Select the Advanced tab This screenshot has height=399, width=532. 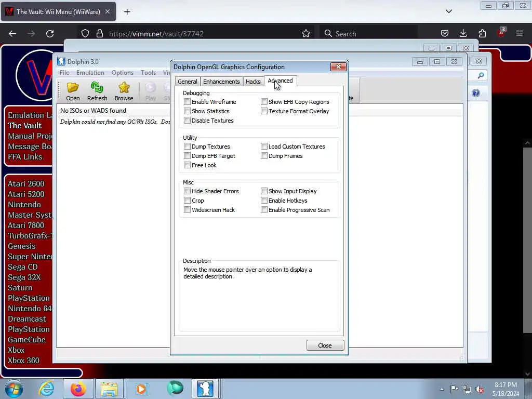(280, 81)
